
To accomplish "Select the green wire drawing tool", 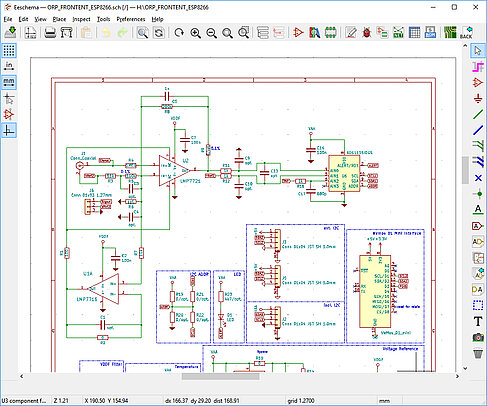I will pyautogui.click(x=478, y=114).
